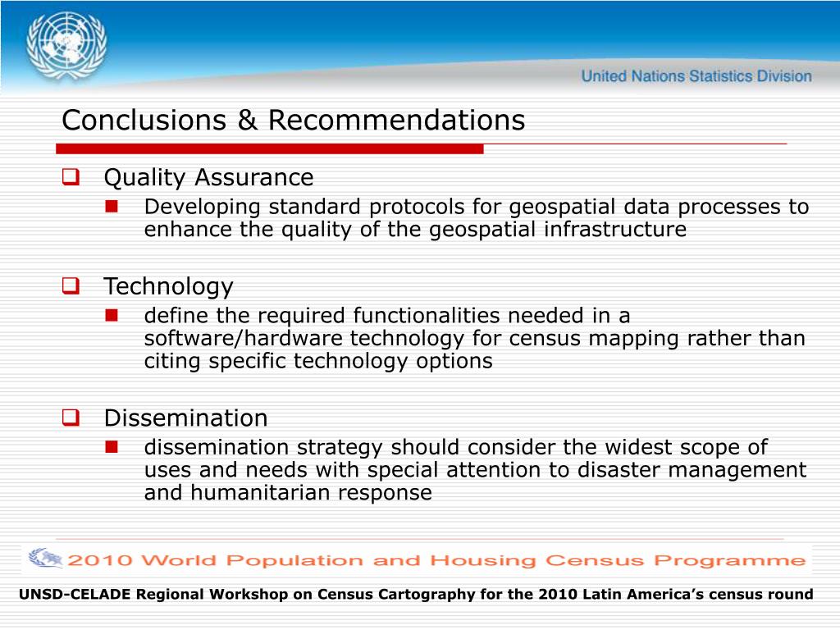Click the red bullet before 'dissemination strategy should'

[112, 447]
